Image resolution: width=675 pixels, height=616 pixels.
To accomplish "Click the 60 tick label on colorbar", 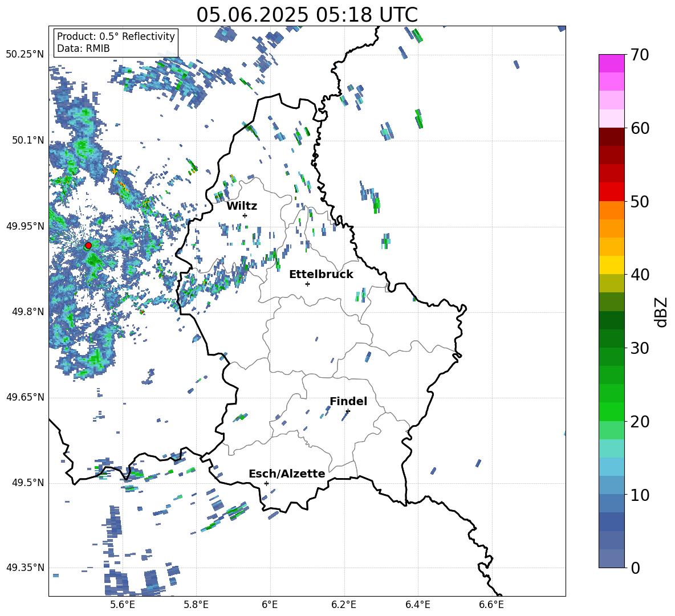I will 639,128.
